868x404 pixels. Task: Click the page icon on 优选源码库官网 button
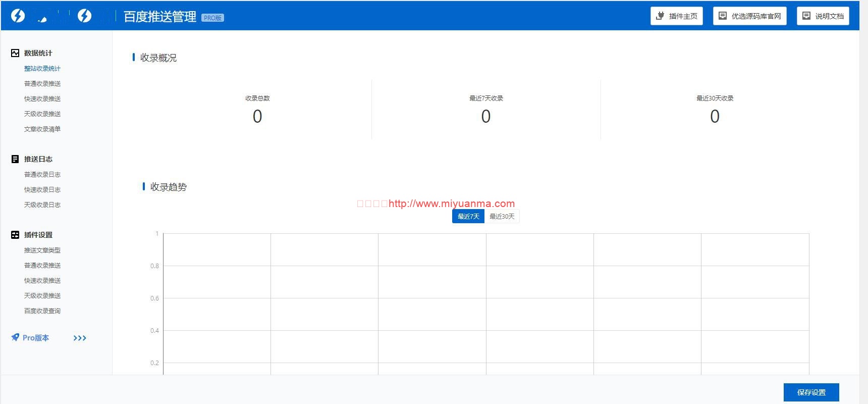coord(723,16)
